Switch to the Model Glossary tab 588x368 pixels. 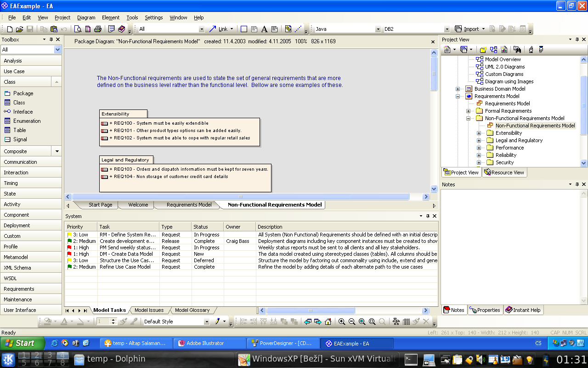pos(192,310)
